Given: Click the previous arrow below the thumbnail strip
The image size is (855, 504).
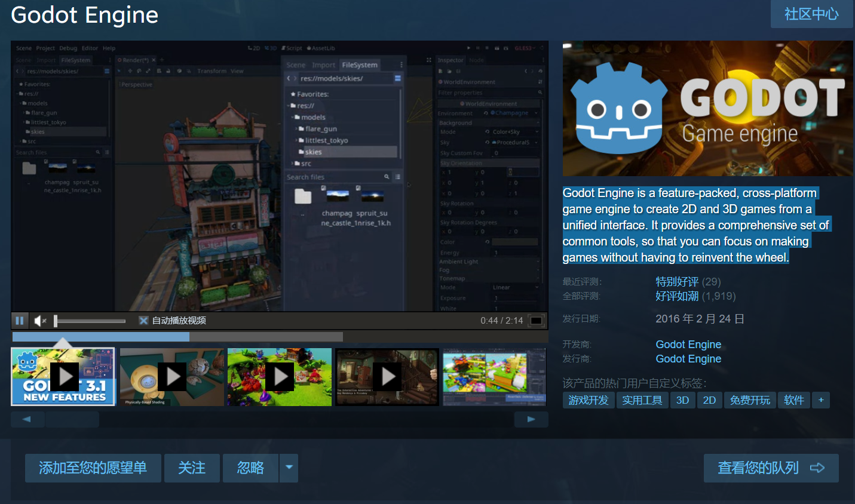Looking at the screenshot, I should click(x=27, y=419).
